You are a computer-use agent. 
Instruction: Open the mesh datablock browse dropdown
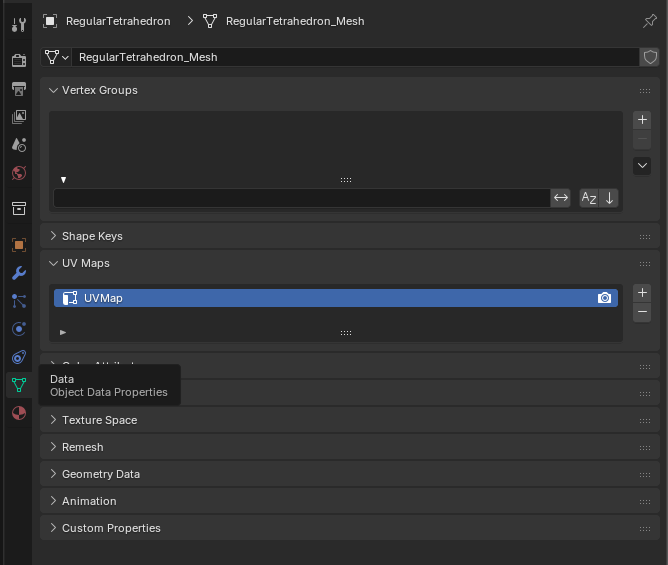click(56, 57)
